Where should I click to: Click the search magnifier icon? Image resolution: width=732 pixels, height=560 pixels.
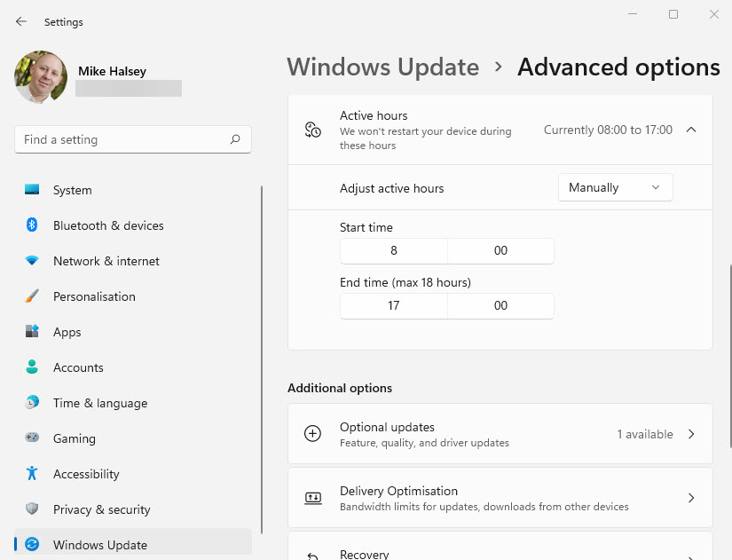tap(235, 139)
